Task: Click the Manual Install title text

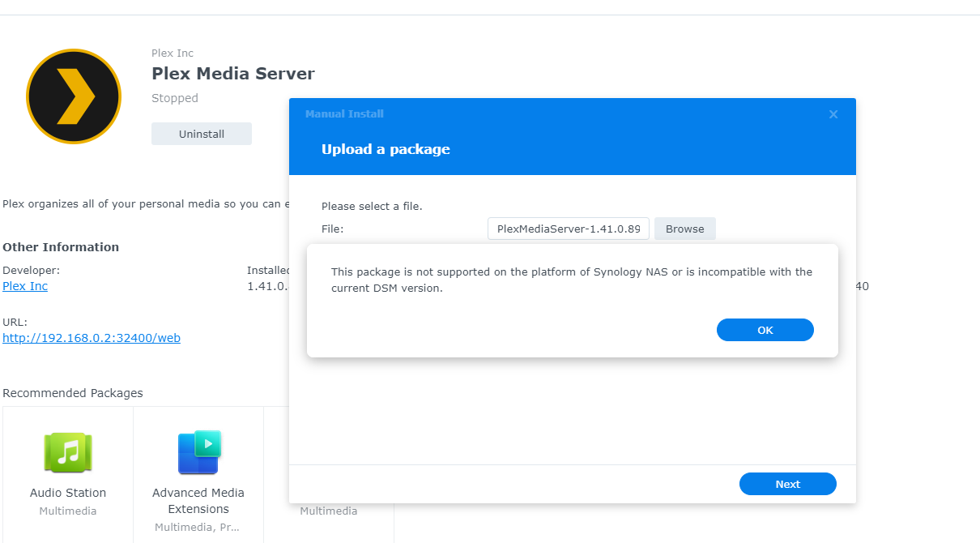Action: coord(344,114)
